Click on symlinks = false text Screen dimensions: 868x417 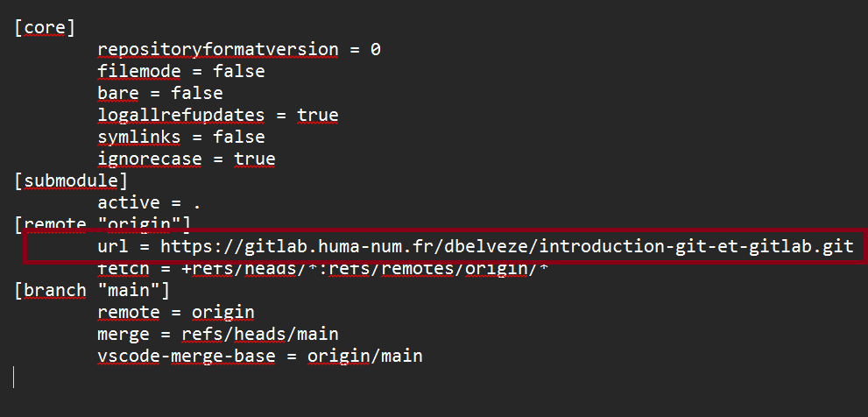[x=181, y=137]
